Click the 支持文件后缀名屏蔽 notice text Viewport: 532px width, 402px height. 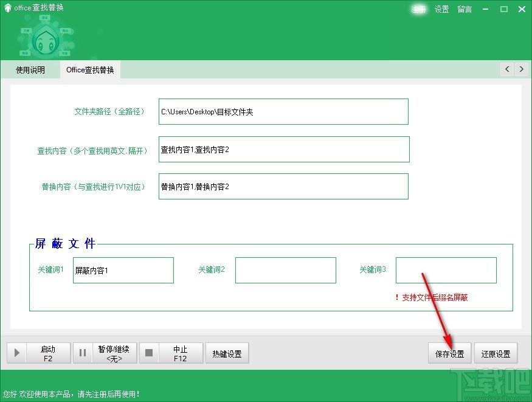tap(432, 297)
